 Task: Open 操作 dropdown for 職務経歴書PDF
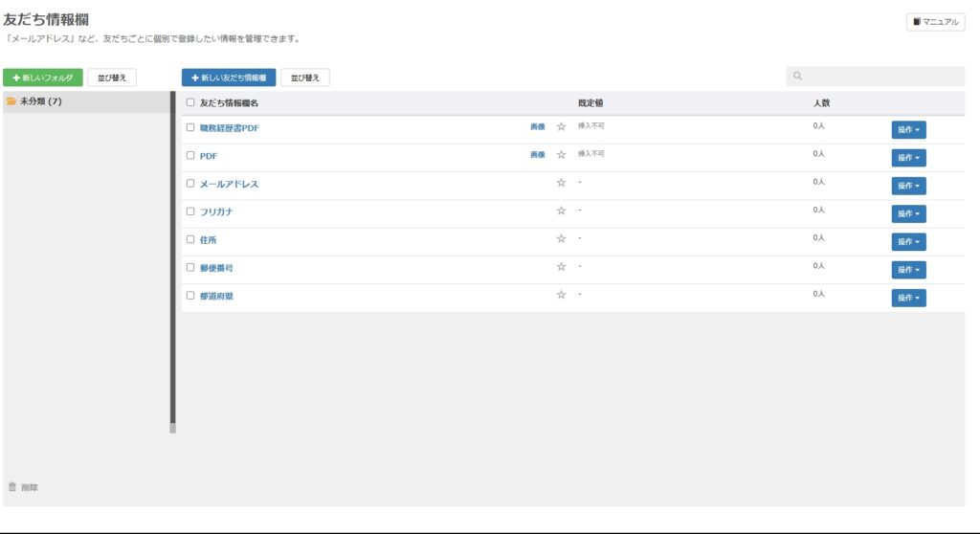908,130
